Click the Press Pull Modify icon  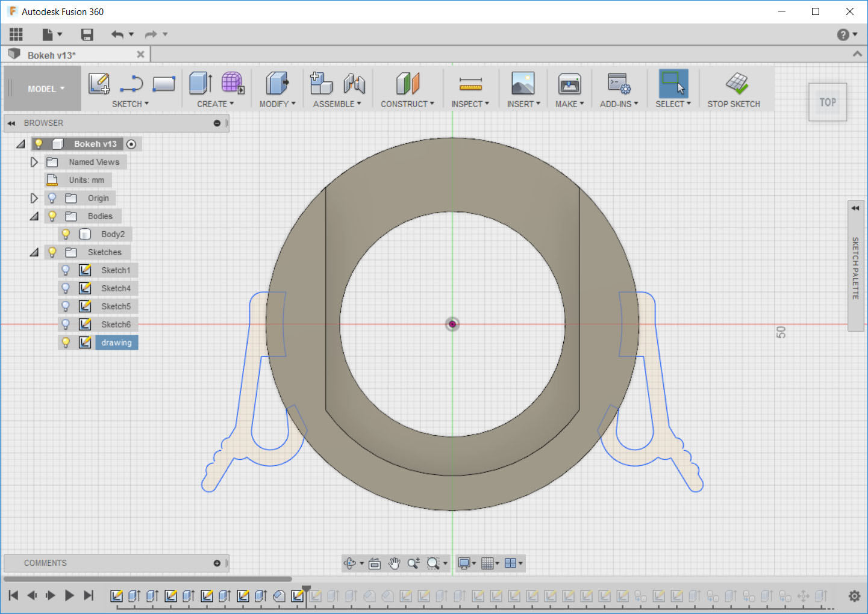[277, 84]
